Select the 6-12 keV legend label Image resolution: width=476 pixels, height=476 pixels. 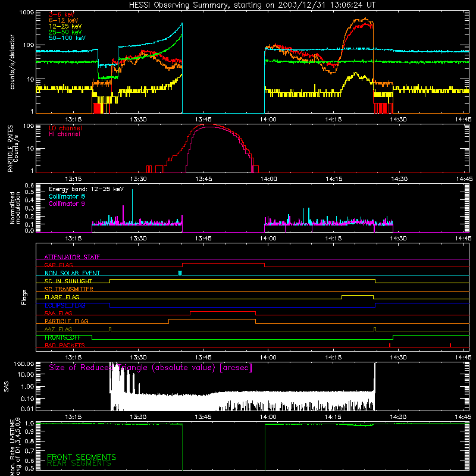pos(63,20)
